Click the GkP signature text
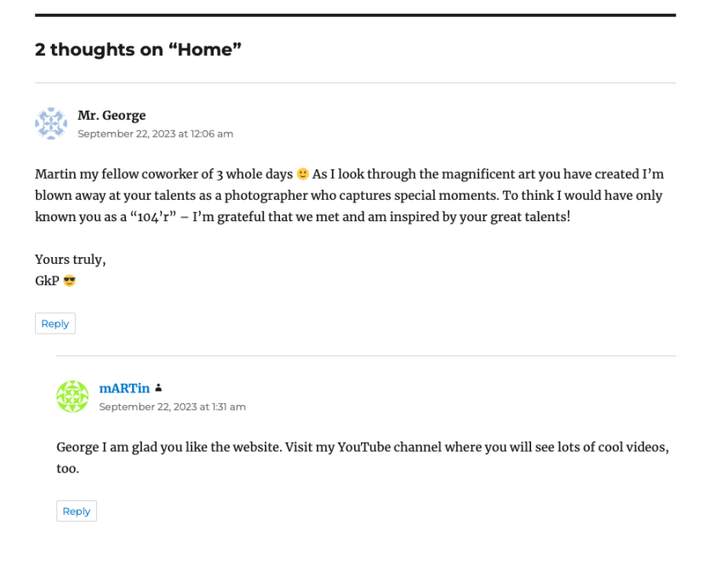 pyautogui.click(x=47, y=281)
